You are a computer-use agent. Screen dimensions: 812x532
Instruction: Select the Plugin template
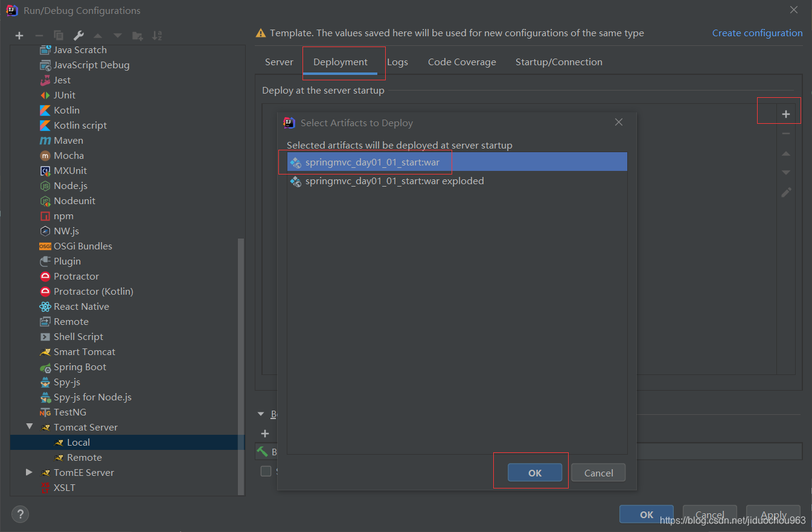(60, 261)
